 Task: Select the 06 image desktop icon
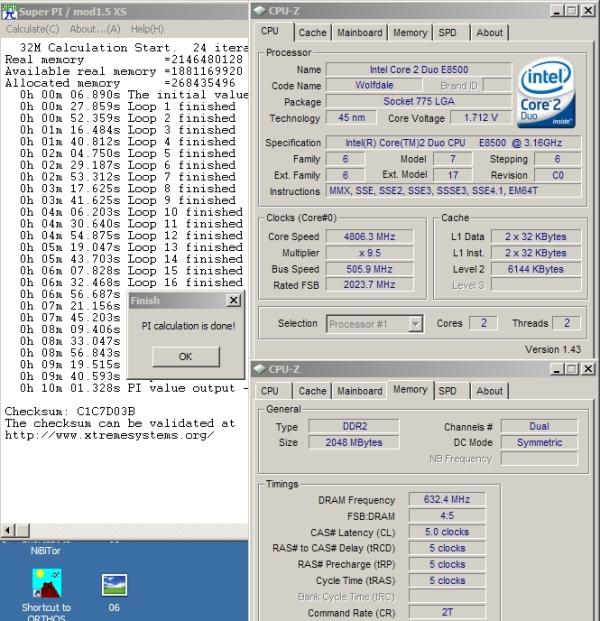[x=114, y=592]
